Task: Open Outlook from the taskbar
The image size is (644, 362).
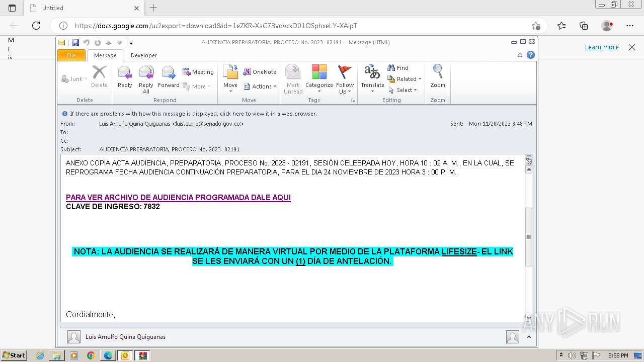Action: tap(125, 355)
